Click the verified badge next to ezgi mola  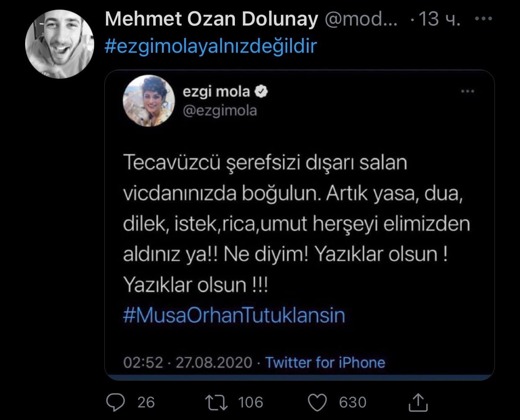(x=262, y=91)
